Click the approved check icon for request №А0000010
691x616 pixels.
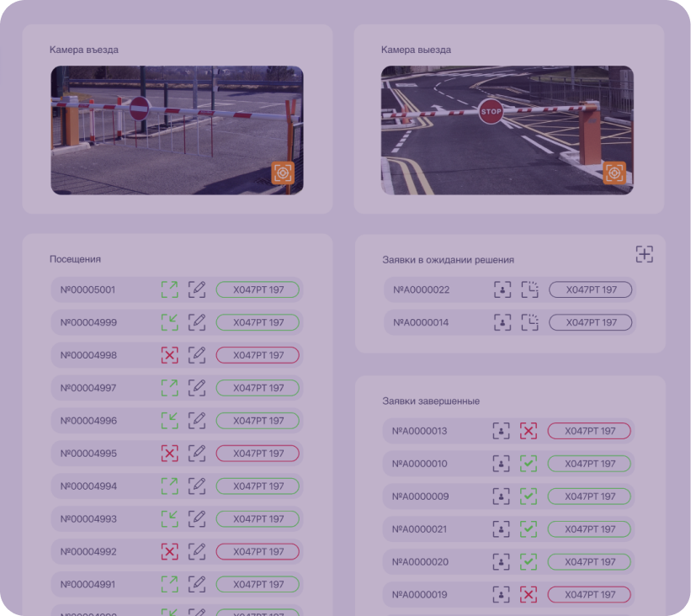click(528, 464)
